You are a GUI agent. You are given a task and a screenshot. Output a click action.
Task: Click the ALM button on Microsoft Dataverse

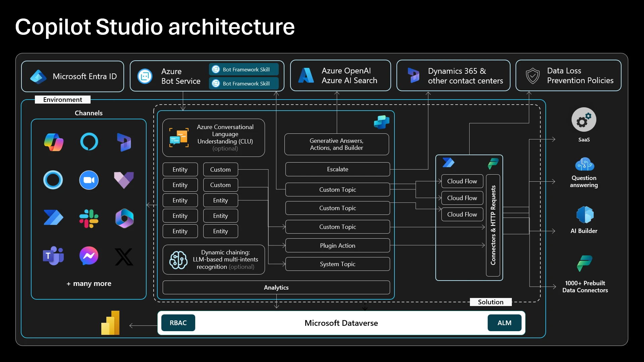[x=504, y=323]
